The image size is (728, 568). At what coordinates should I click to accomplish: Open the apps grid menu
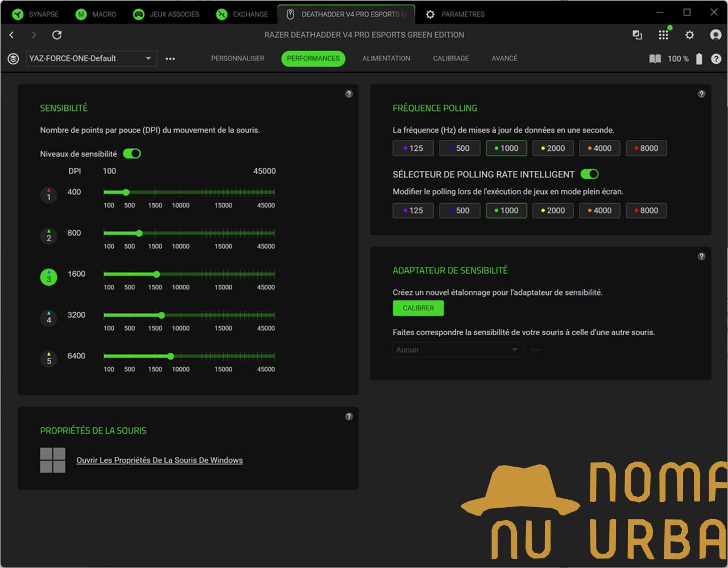click(663, 35)
